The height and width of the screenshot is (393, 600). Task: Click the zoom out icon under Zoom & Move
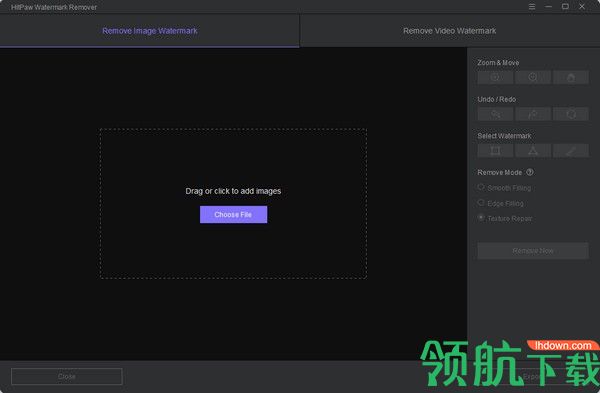[x=495, y=77]
